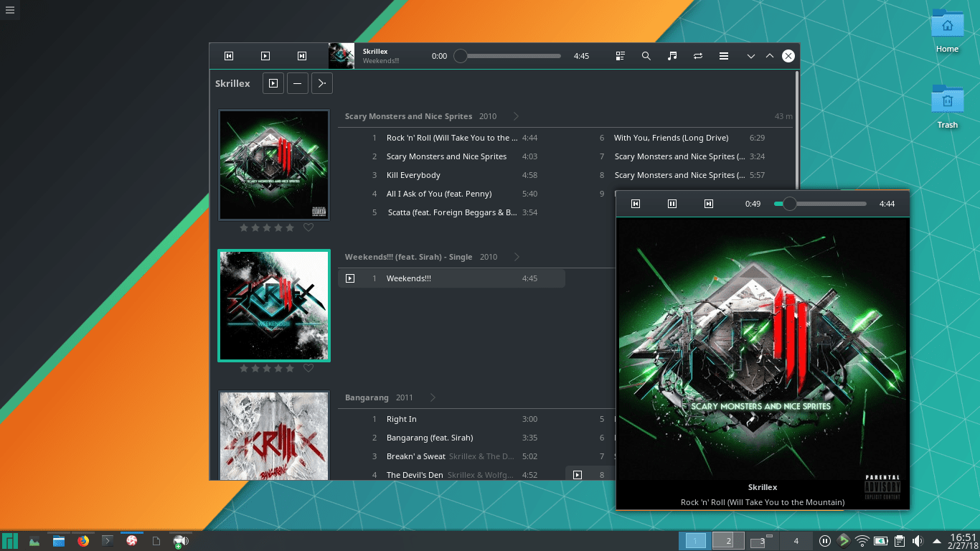Favorite Scary Monsters album with heart icon

click(x=308, y=227)
